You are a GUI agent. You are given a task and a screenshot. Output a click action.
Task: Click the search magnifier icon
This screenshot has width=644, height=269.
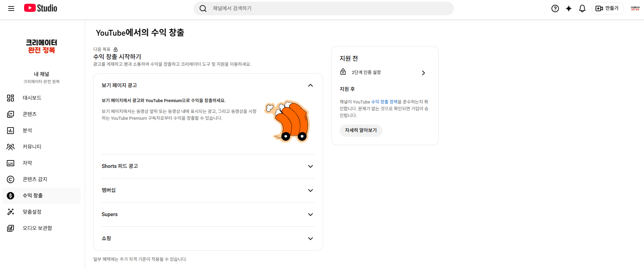[x=203, y=8]
